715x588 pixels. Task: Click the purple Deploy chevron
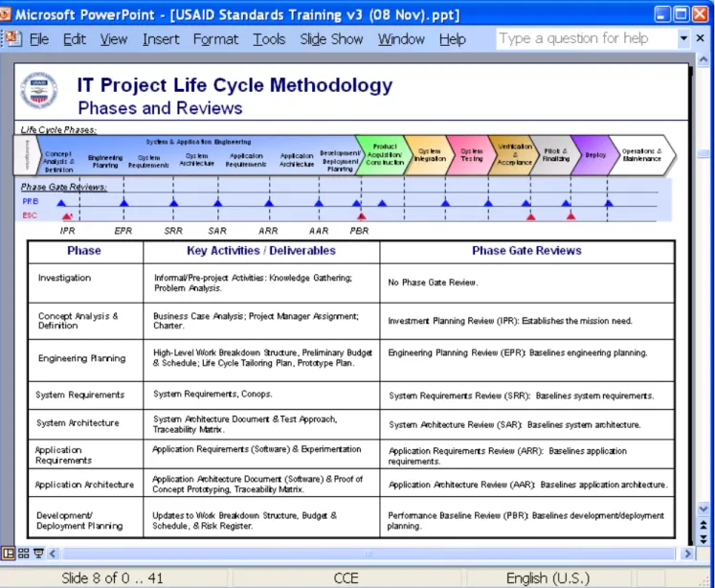click(x=594, y=155)
